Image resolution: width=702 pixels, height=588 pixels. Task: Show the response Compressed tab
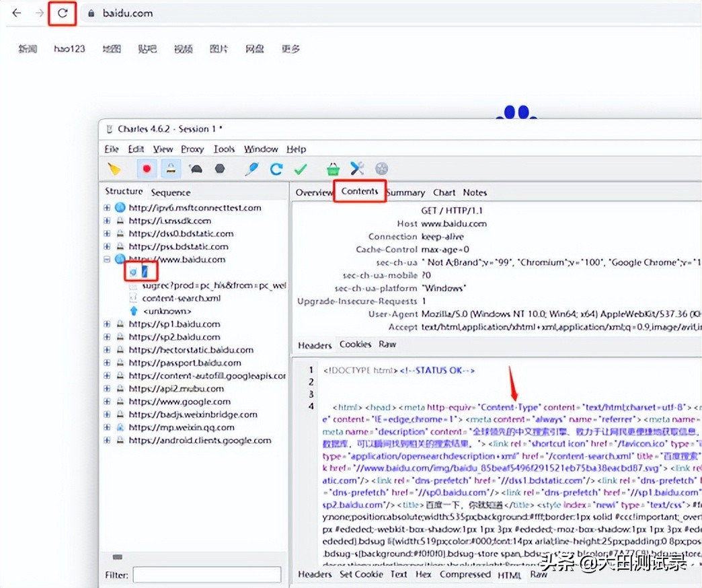pyautogui.click(x=465, y=574)
